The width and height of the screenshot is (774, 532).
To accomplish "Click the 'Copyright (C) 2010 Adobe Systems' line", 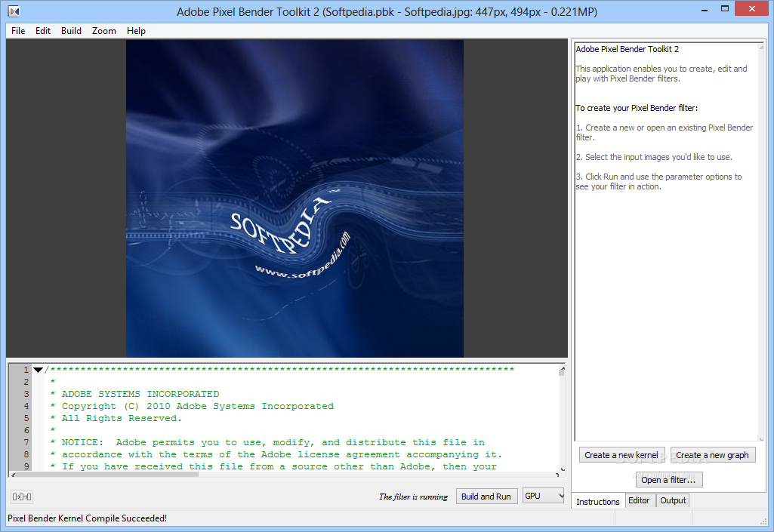I will (197, 406).
